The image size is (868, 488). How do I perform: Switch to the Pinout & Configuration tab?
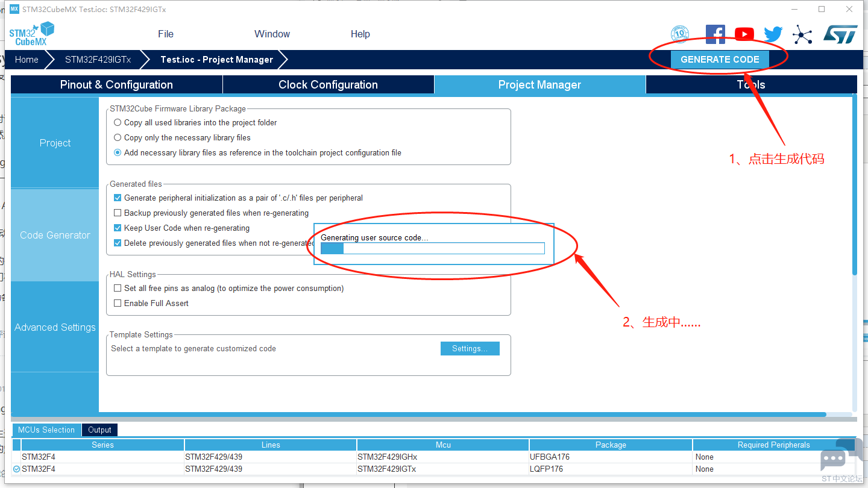coord(116,85)
